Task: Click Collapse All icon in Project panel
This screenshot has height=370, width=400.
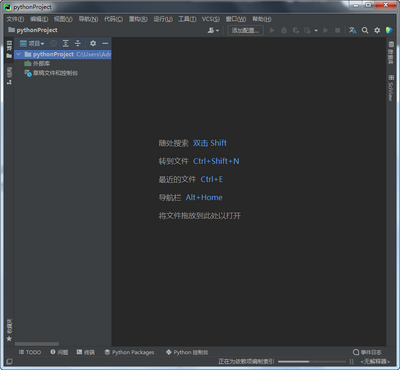Action: 78,43
